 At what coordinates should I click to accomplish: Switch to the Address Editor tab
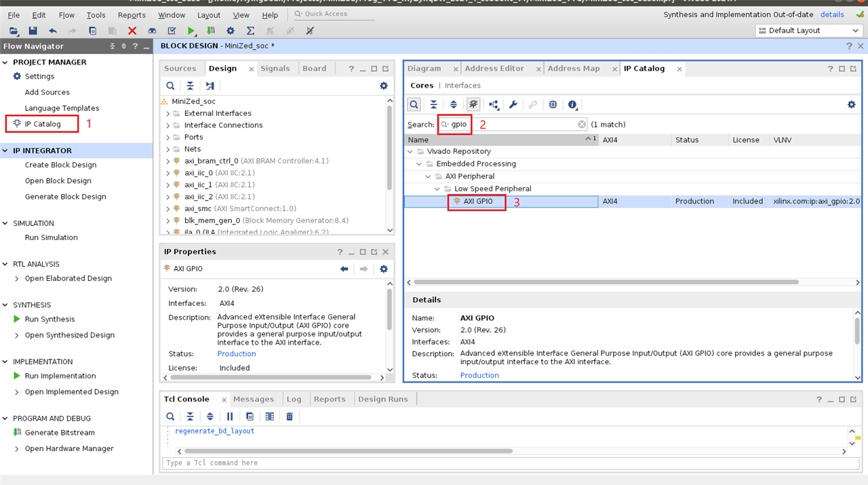click(x=494, y=69)
